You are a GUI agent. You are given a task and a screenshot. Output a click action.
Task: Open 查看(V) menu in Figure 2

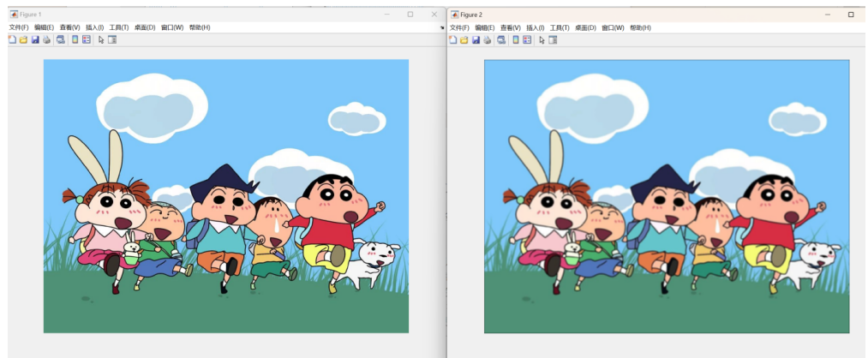coord(511,27)
